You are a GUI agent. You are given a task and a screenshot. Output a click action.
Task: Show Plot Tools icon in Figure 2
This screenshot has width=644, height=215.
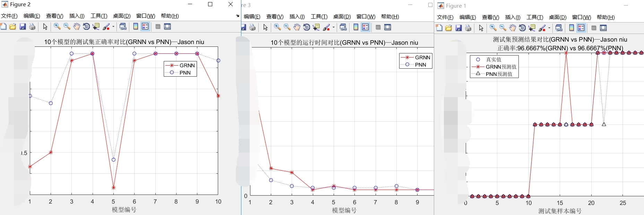tap(168, 27)
